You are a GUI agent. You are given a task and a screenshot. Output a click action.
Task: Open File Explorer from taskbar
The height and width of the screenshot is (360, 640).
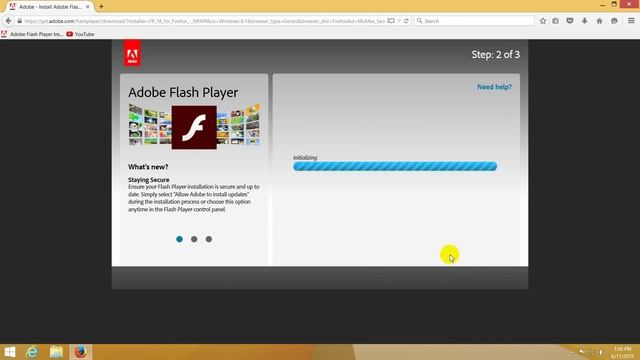tap(56, 352)
